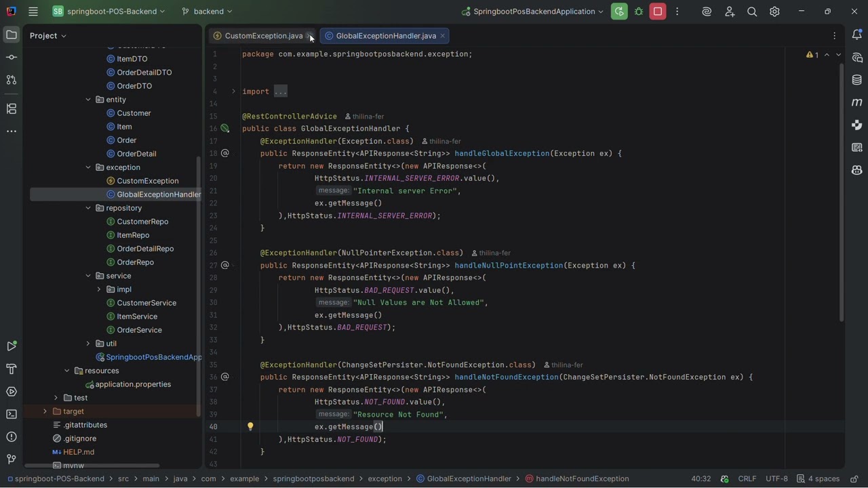
Task: Open more run actions (vertical dots)
Action: [x=677, y=12]
